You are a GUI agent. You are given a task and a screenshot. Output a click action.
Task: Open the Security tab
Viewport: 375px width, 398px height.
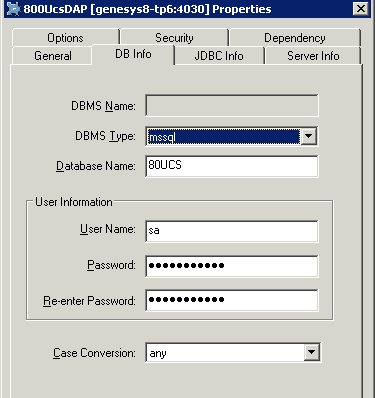(x=174, y=38)
